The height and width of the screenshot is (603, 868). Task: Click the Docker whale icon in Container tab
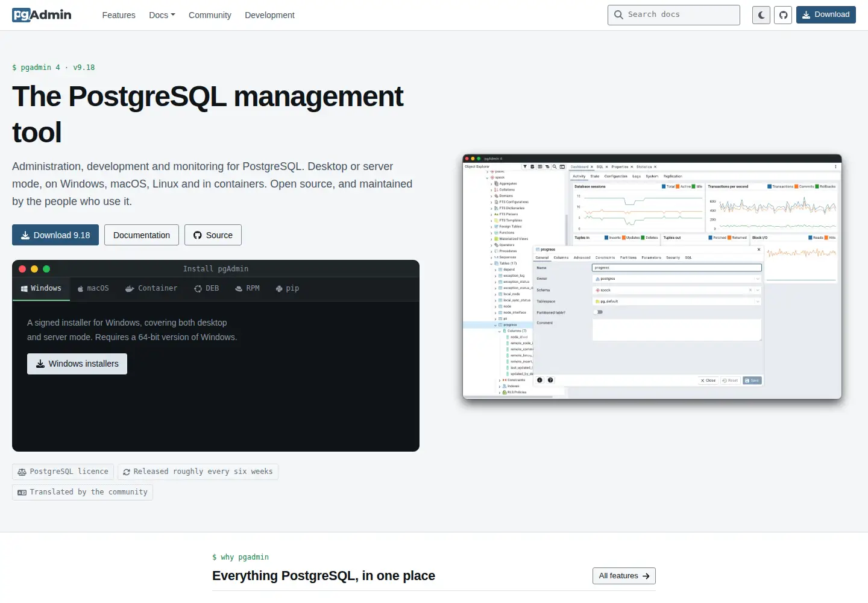tap(130, 289)
